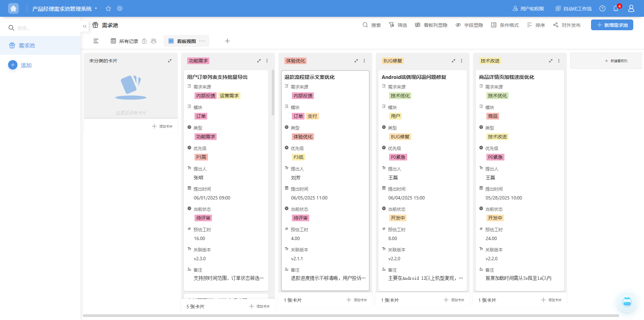Viewport: 644px width, 320px height.
Task: Open app settings icon beside the star
Action: (x=120, y=8)
